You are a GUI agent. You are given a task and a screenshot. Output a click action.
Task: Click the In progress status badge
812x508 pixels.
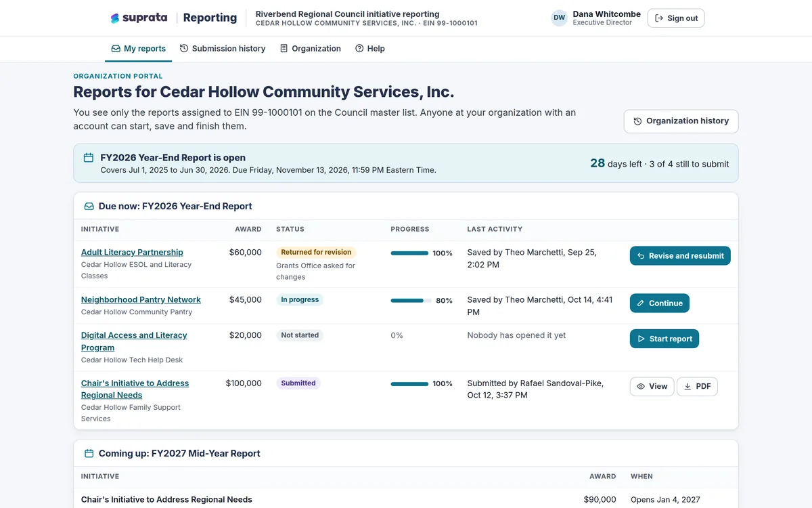(300, 299)
